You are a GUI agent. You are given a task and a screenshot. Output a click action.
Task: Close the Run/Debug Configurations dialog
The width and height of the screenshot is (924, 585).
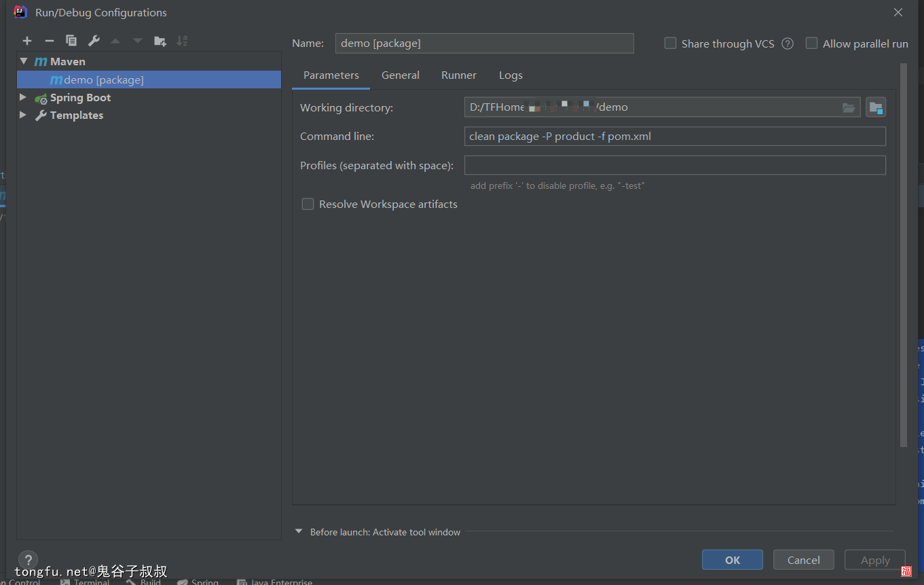coord(898,12)
